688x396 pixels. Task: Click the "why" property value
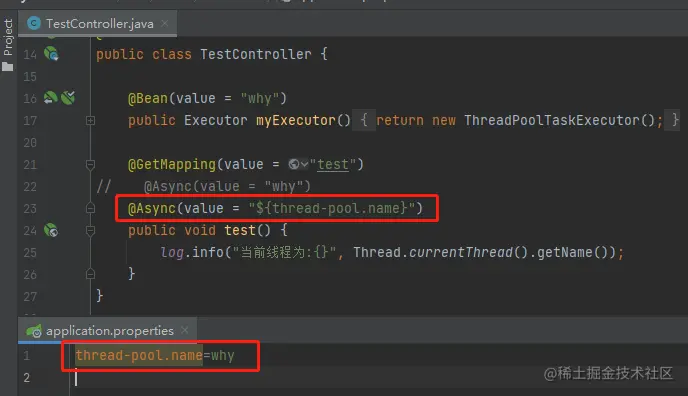pos(223,355)
